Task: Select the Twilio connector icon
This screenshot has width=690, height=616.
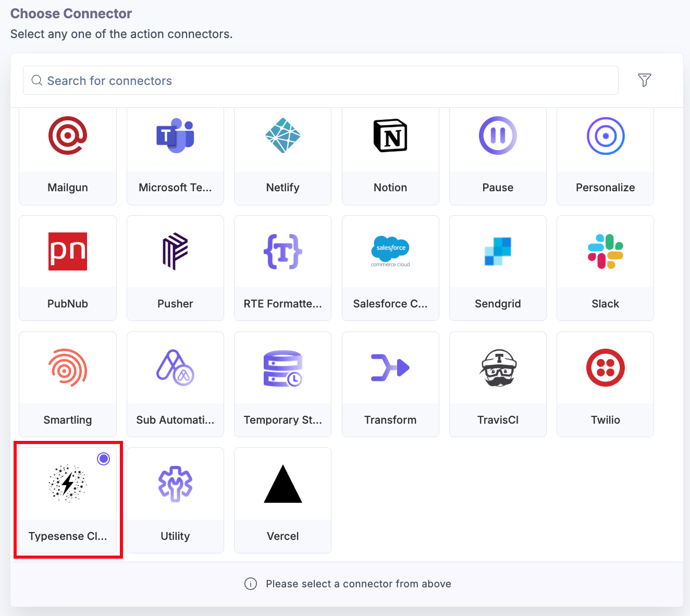Action: click(x=606, y=367)
